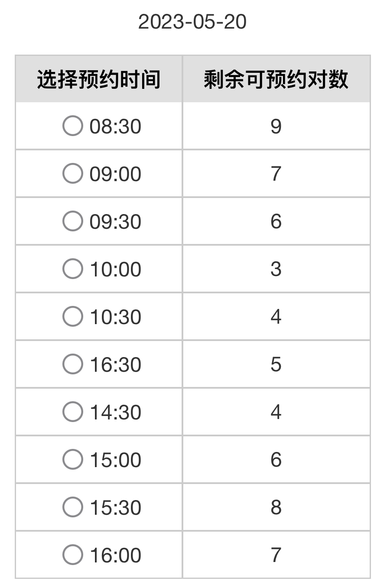Mark the 10:30 radio circle

click(72, 317)
